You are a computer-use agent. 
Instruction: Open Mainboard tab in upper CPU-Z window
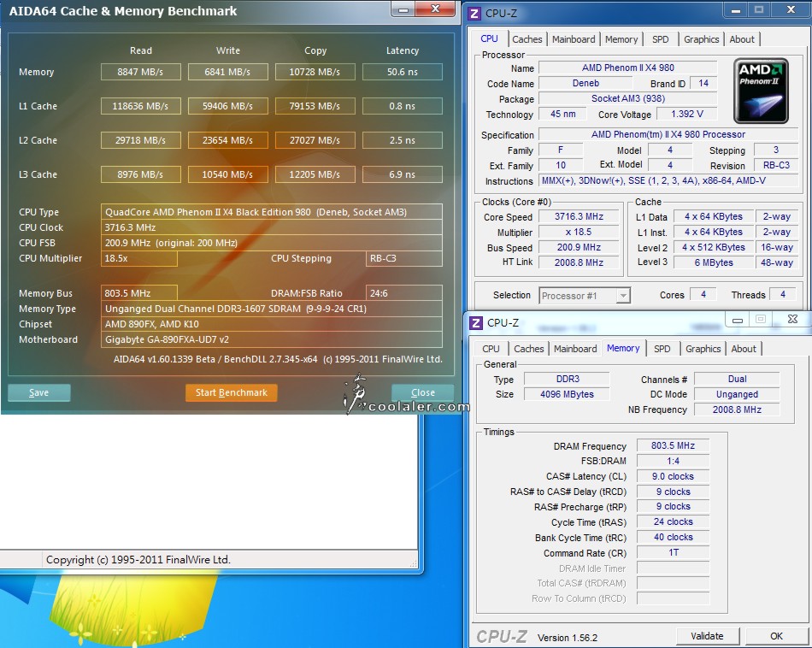(574, 39)
